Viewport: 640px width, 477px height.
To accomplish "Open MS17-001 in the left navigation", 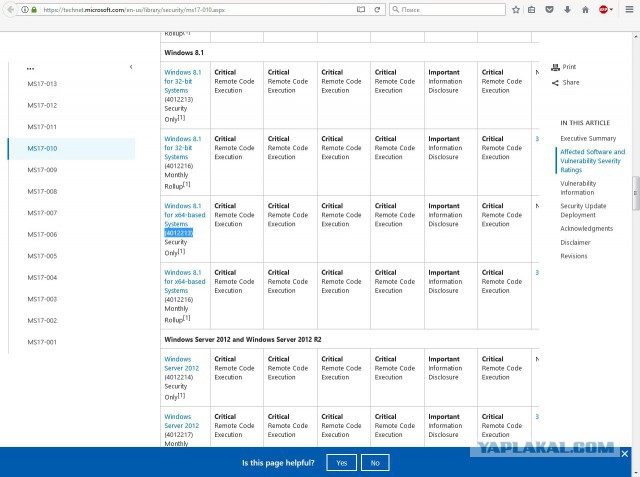I will click(x=42, y=342).
